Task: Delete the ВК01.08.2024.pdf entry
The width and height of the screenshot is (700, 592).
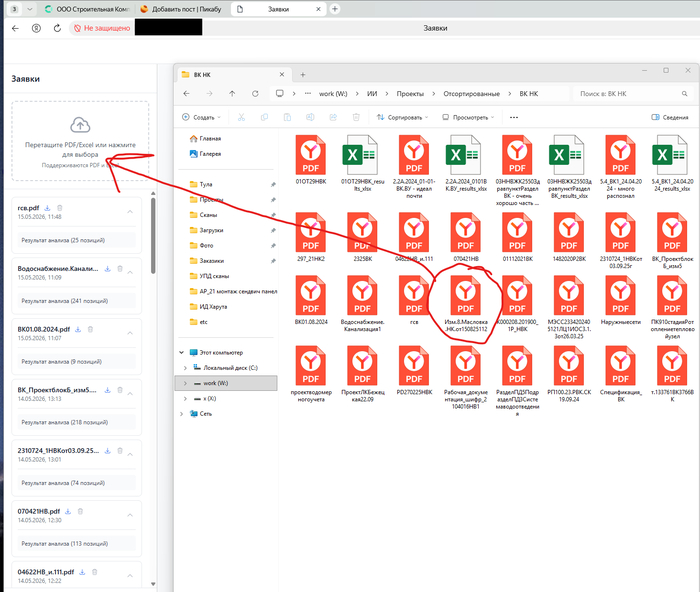Action: (90, 329)
